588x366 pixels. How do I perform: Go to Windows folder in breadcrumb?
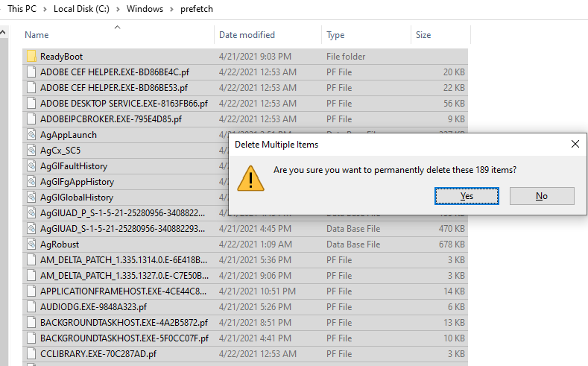click(145, 9)
